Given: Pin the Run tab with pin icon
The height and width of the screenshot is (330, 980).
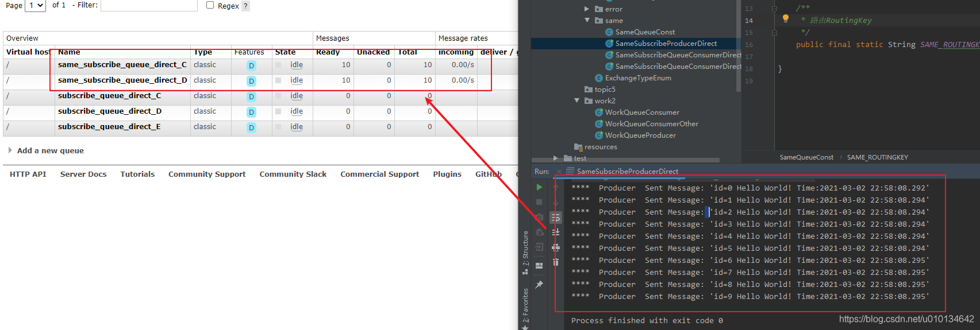Looking at the screenshot, I should tap(539, 285).
